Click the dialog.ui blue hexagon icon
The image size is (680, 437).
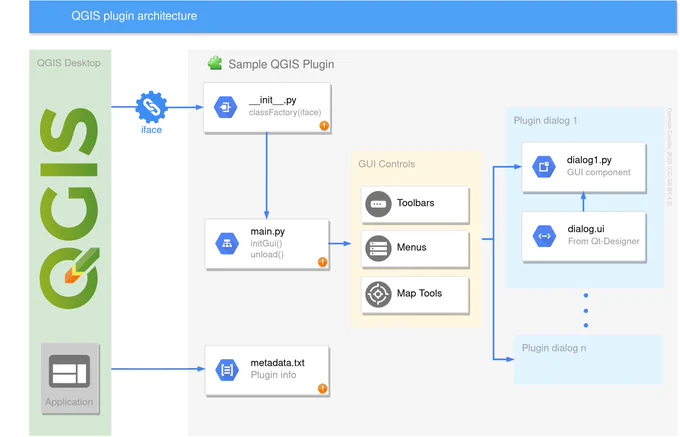[x=544, y=236]
